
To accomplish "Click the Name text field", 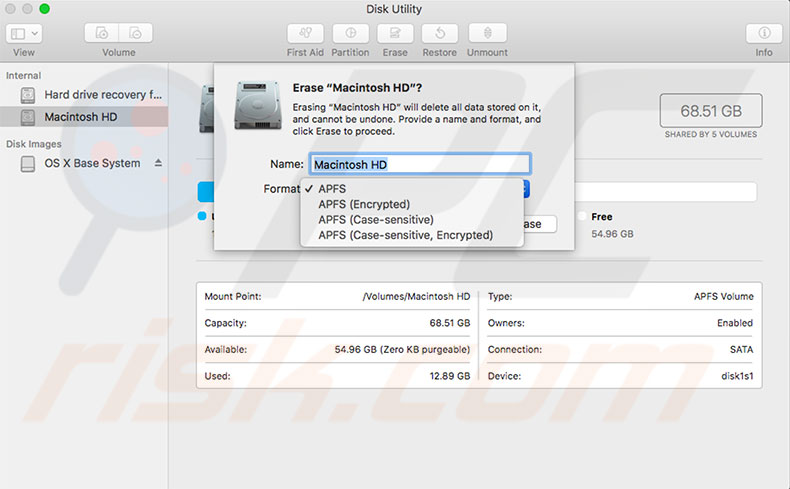I will (x=419, y=164).
